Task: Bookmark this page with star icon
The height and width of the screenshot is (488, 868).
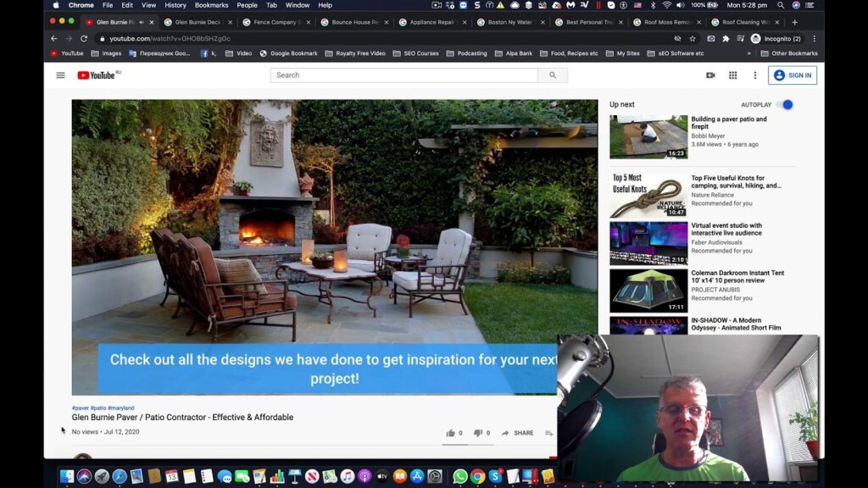Action: pyautogui.click(x=692, y=39)
